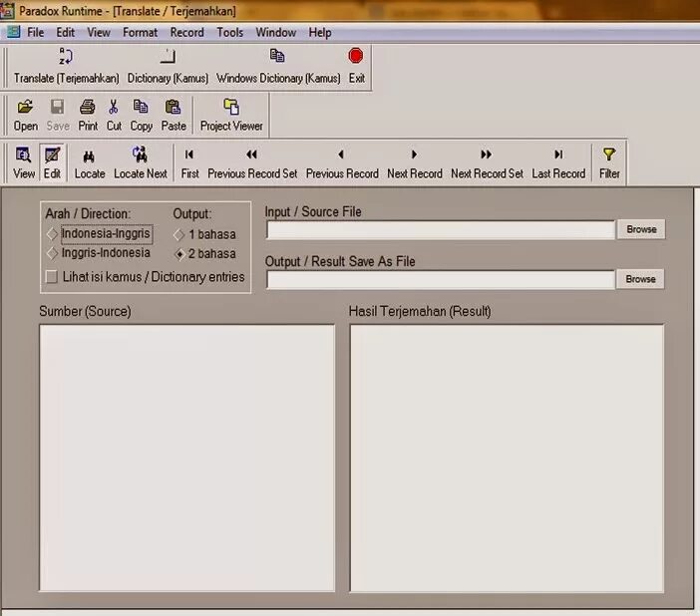Open the Help menu
Image resolution: width=700 pixels, height=616 pixels.
coord(320,33)
